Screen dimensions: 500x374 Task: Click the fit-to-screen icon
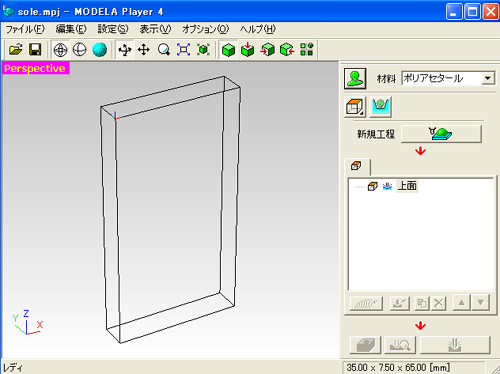[183, 50]
